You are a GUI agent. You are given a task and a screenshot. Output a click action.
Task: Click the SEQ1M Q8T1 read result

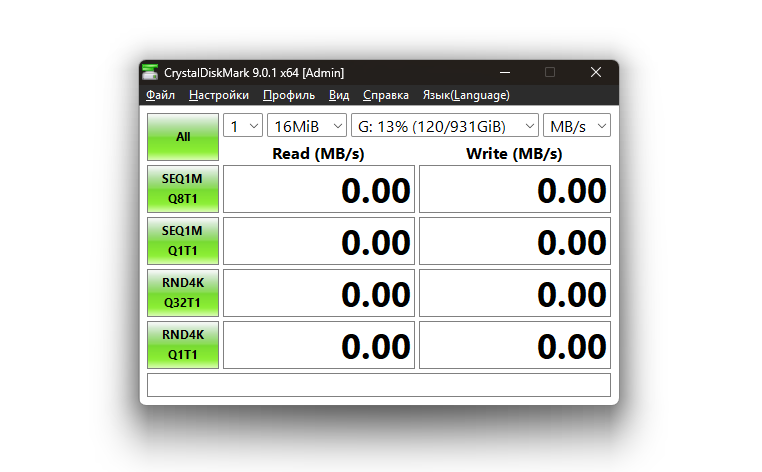pos(318,189)
